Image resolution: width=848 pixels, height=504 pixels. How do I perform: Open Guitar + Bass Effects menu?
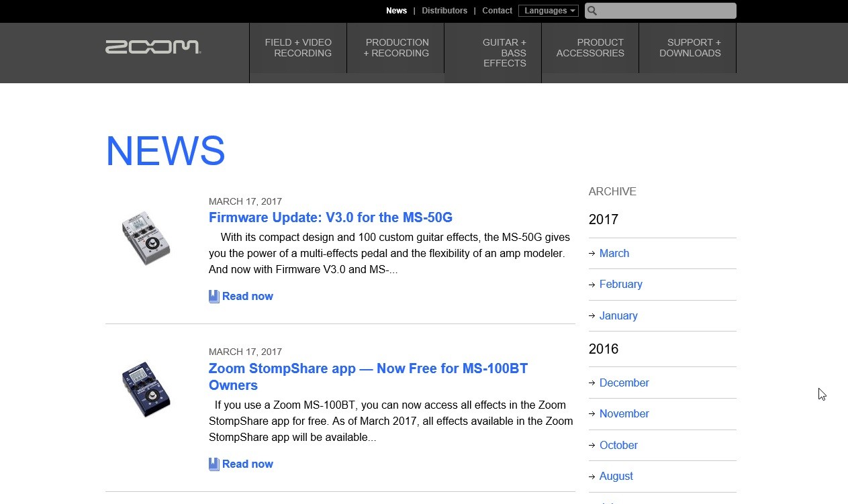(504, 52)
